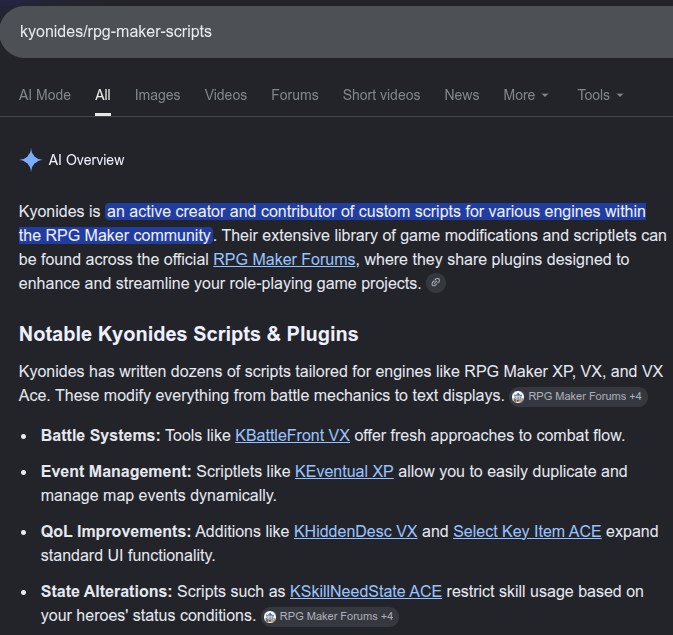Open the Images tab

tap(158, 95)
